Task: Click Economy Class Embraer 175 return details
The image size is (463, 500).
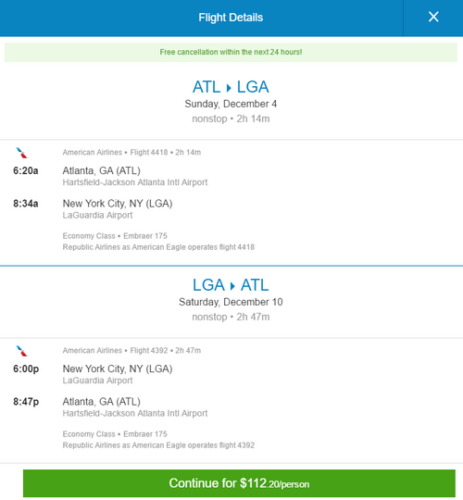Action: pyautogui.click(x=115, y=434)
